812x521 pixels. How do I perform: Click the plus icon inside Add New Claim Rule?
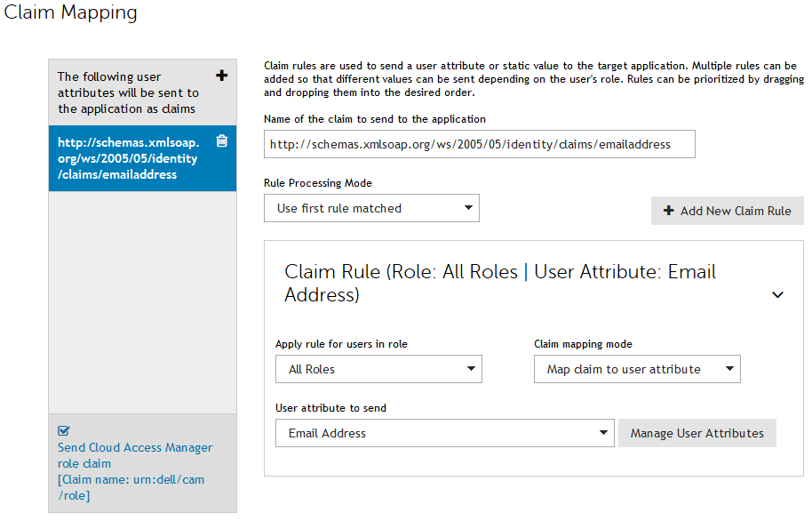(x=668, y=211)
